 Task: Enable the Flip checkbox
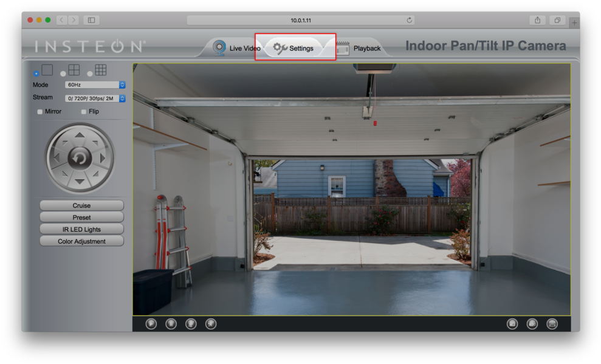pos(83,111)
